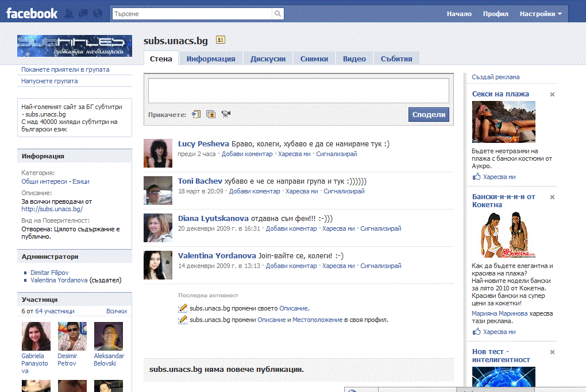
Task: Close the 'Секси на плажа' ad
Action: [x=552, y=95]
